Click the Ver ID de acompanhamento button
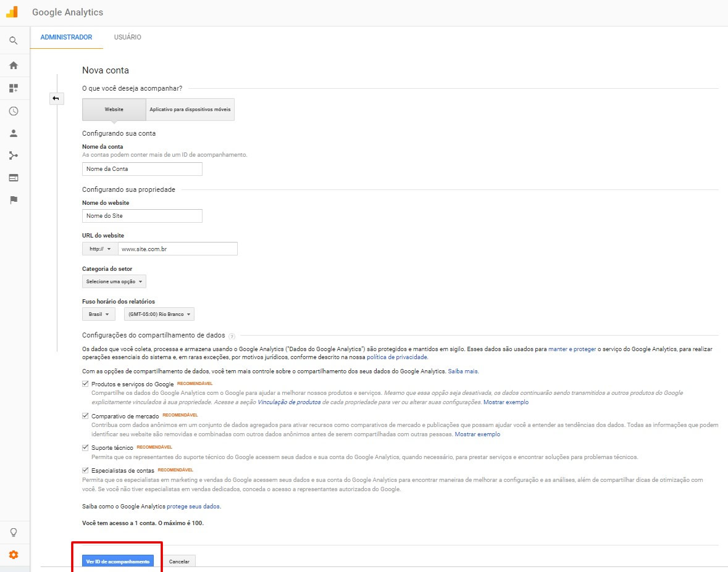728x572 pixels. (117, 562)
